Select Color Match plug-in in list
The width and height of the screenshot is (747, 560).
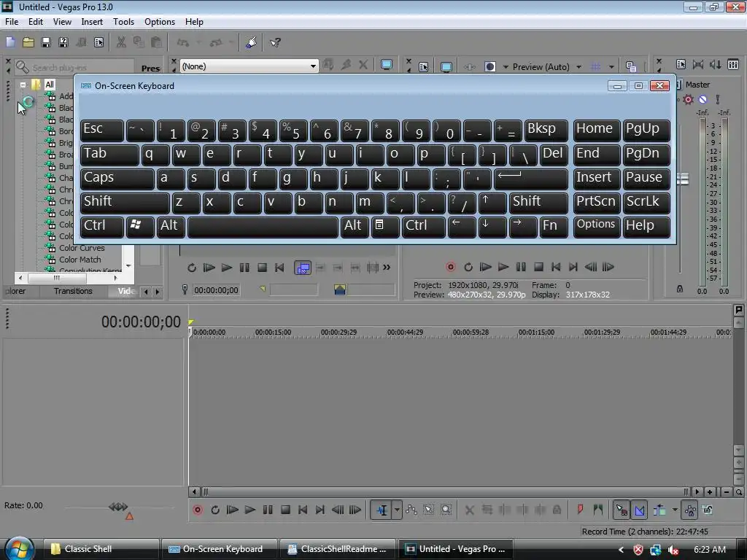point(80,260)
